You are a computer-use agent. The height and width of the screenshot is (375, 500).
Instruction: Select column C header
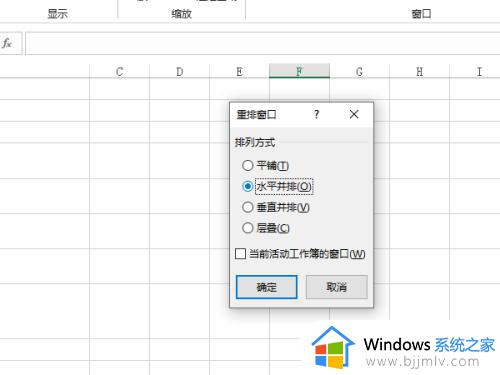coord(119,72)
